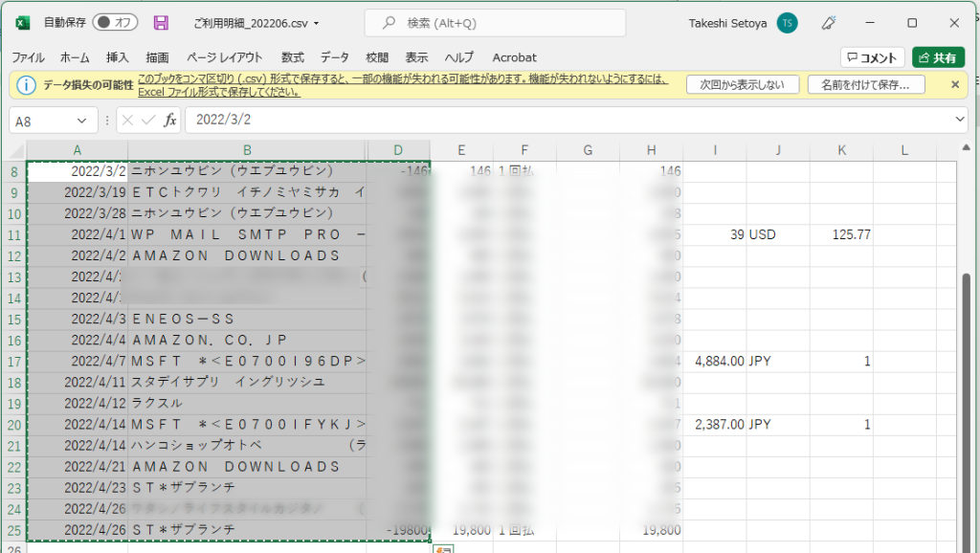Open the データ ribbon tab

pyautogui.click(x=335, y=57)
